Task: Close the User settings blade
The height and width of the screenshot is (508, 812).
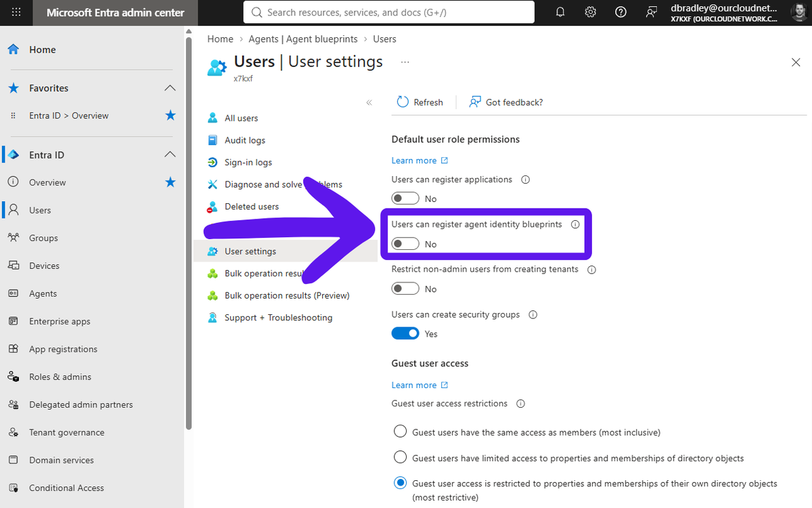Action: 796,62
